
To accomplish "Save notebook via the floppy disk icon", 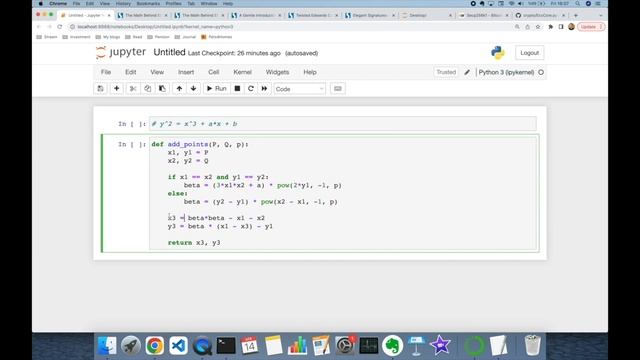I will (100, 89).
